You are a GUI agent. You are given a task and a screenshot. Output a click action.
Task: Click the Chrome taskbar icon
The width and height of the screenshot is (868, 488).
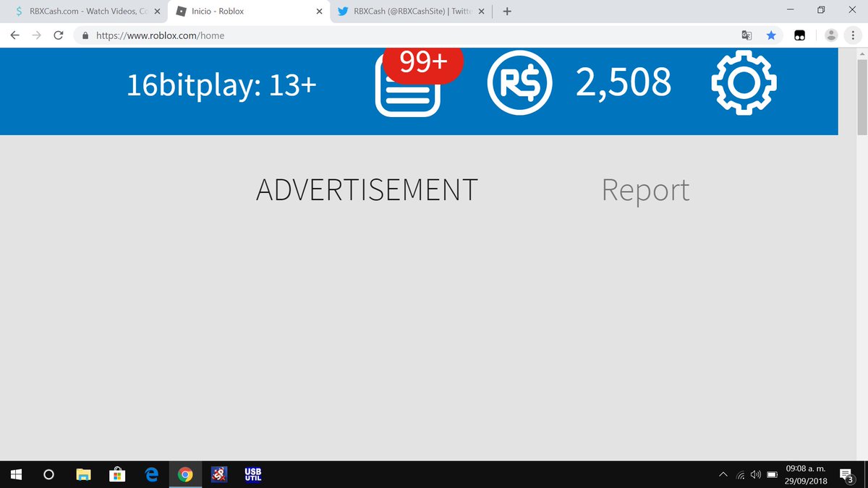(185, 475)
